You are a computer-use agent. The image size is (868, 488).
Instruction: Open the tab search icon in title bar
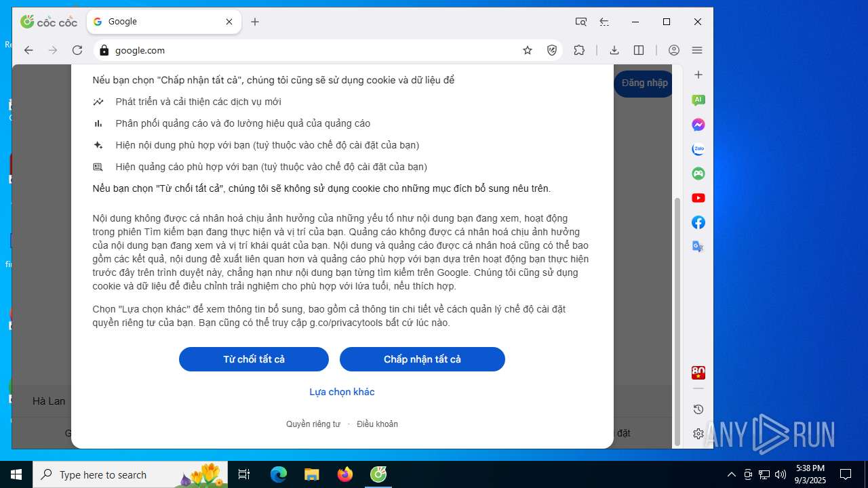click(x=581, y=22)
